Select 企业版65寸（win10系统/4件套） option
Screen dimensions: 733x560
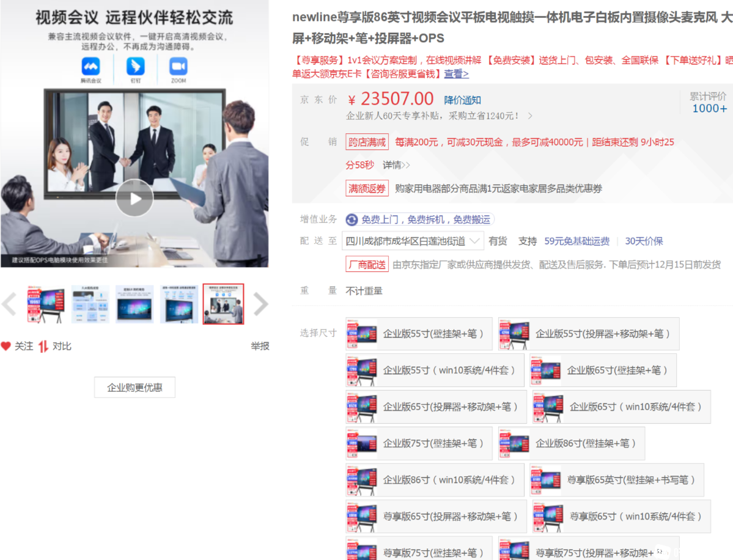coord(621,407)
